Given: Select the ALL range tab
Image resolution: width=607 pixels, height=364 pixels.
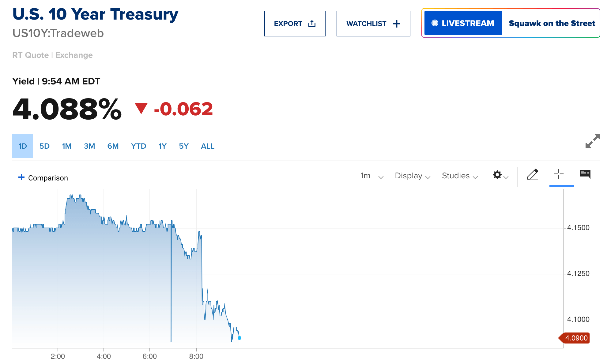Looking at the screenshot, I should point(207,146).
